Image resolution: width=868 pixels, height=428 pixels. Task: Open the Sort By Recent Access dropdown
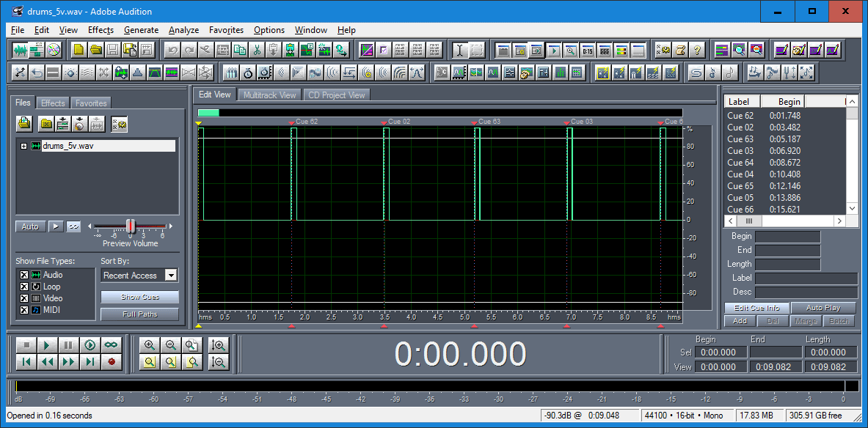(172, 276)
